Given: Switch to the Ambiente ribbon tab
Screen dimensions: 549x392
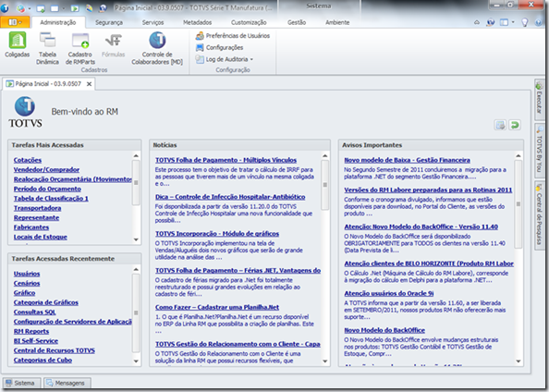Looking at the screenshot, I should 337,22.
